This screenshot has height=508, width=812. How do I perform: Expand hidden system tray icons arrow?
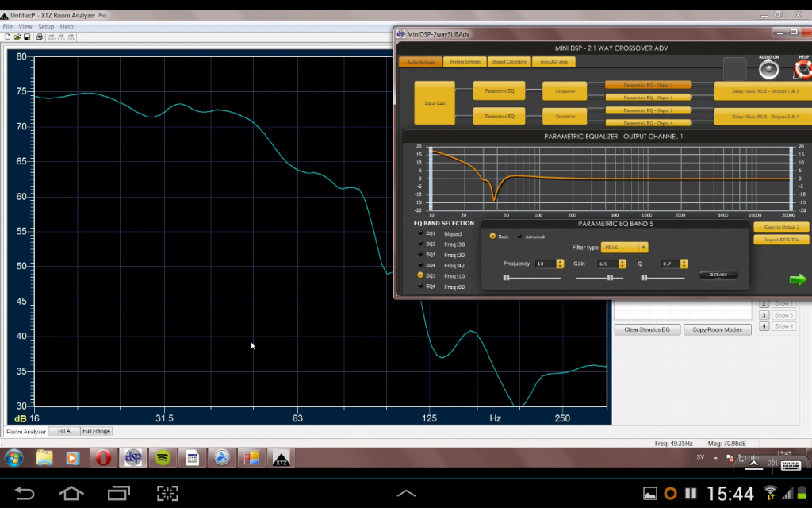tap(716, 458)
